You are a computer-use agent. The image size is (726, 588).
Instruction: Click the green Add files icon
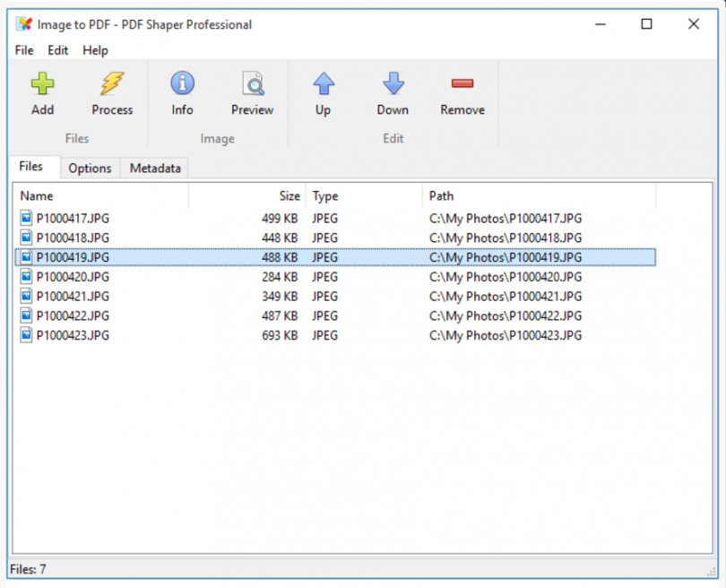43,83
